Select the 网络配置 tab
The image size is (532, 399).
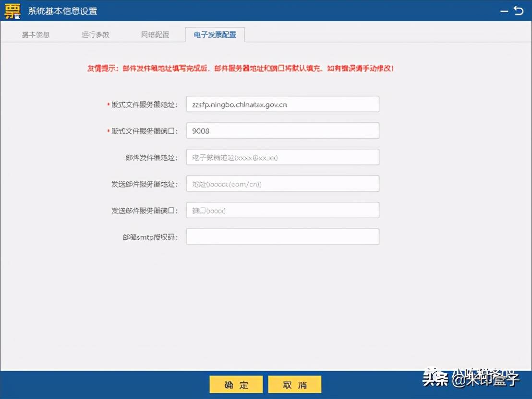[x=154, y=35]
